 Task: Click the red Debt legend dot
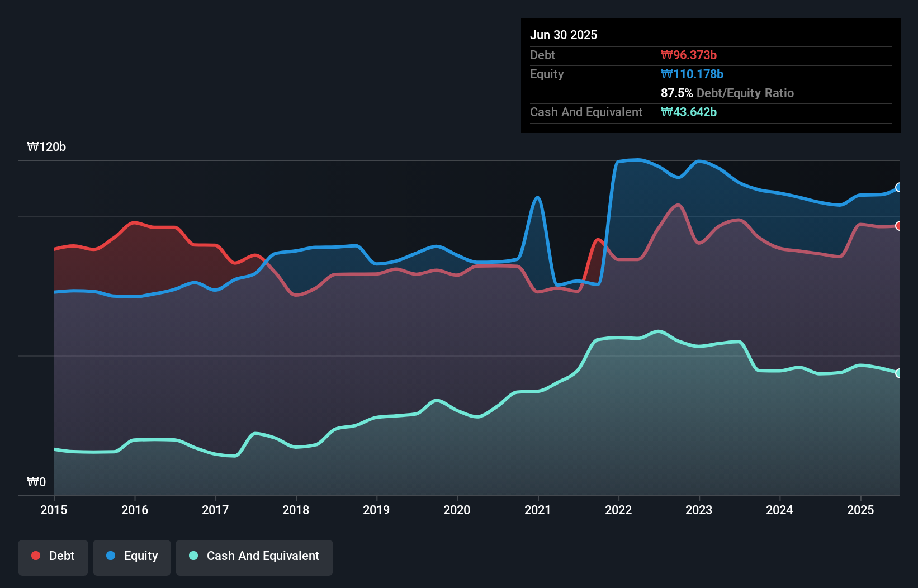[35, 556]
